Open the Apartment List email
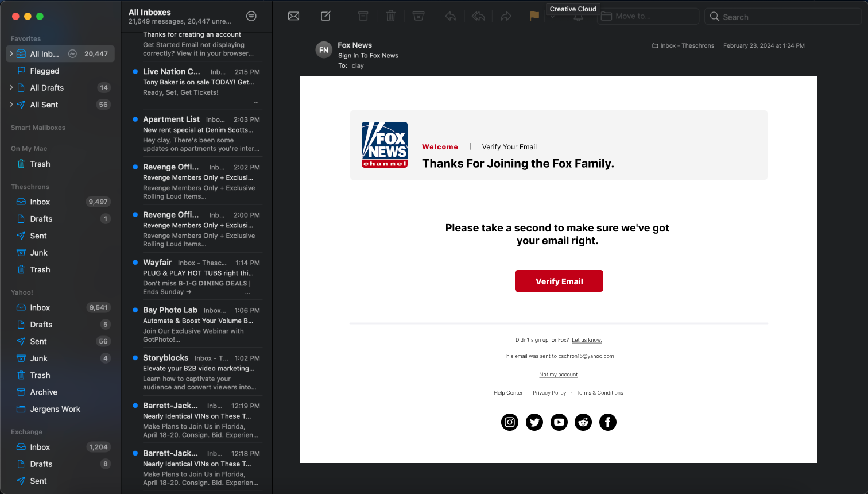Viewport: 868px width, 494px height. [x=196, y=133]
